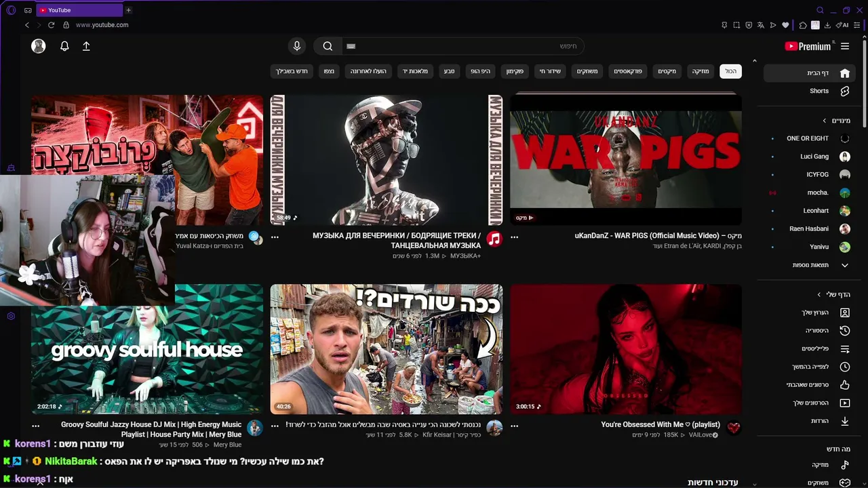868x488 pixels.
Task: Take a snapshot with the capture icon
Action: pos(736,25)
